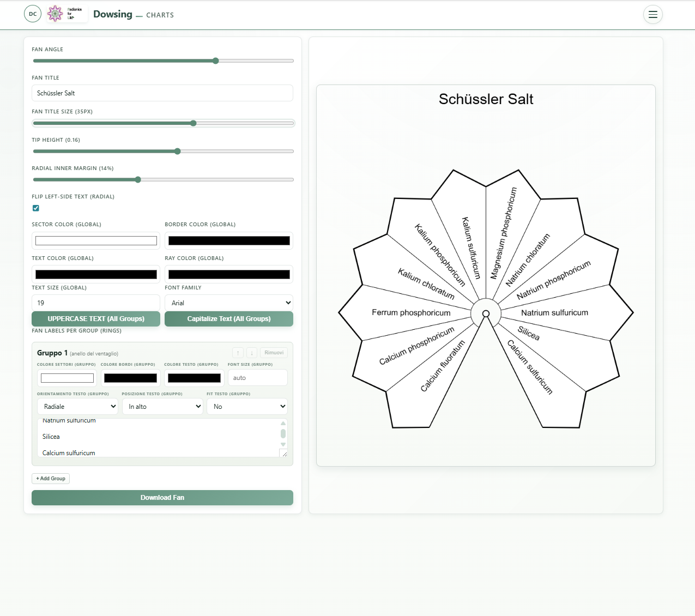Screen dimensions: 695x616
Task: Open Fit Testo dropdown showing No
Action: pyautogui.click(x=247, y=407)
